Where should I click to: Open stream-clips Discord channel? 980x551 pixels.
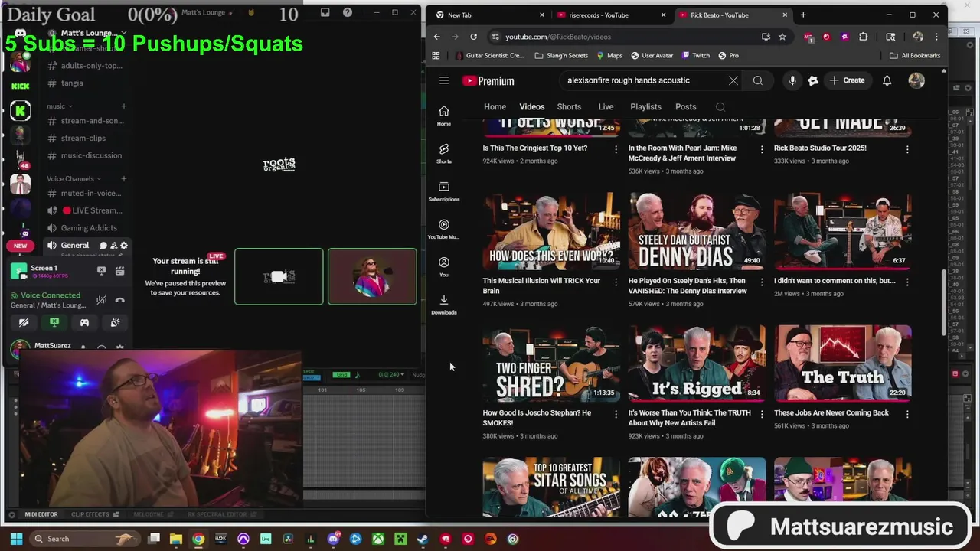83,139
